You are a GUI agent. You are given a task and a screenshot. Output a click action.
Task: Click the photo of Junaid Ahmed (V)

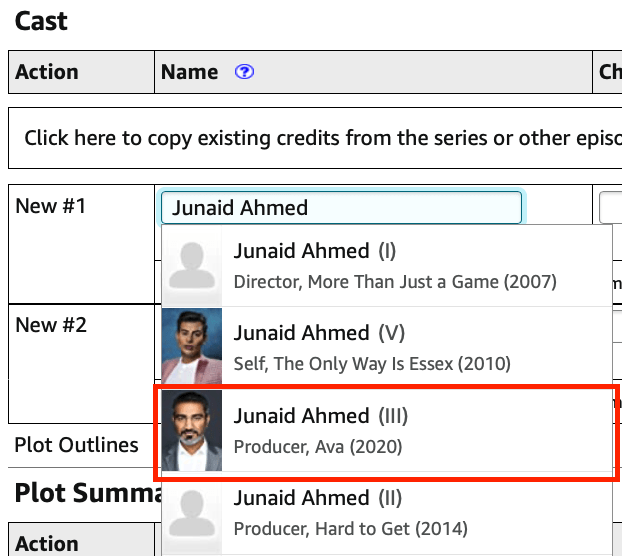pyautogui.click(x=191, y=347)
